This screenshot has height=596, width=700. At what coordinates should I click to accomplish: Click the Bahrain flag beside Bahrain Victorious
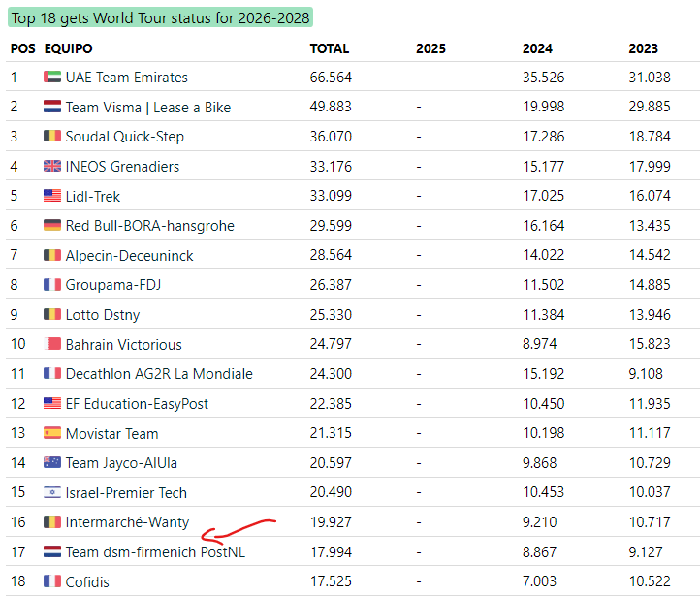[52, 344]
